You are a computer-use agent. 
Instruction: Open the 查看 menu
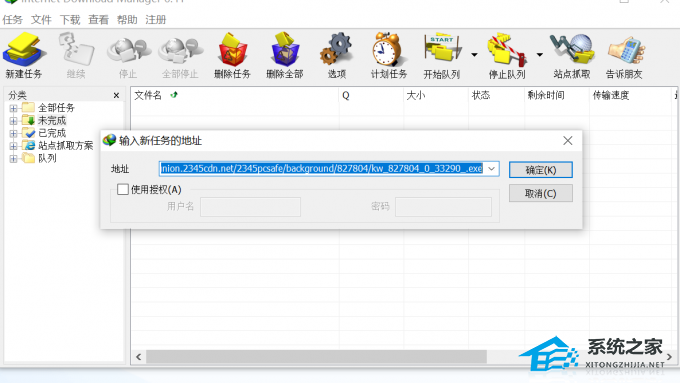click(98, 20)
